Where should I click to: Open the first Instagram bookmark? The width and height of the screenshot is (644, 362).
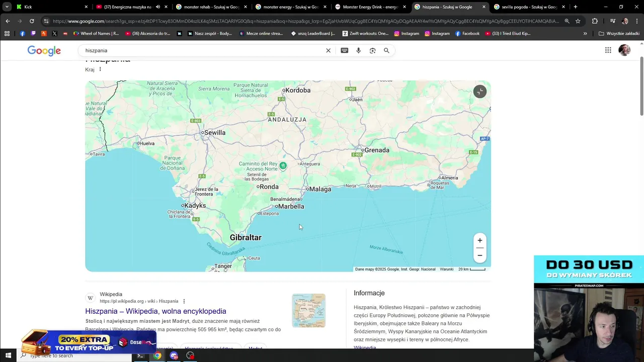(407, 33)
